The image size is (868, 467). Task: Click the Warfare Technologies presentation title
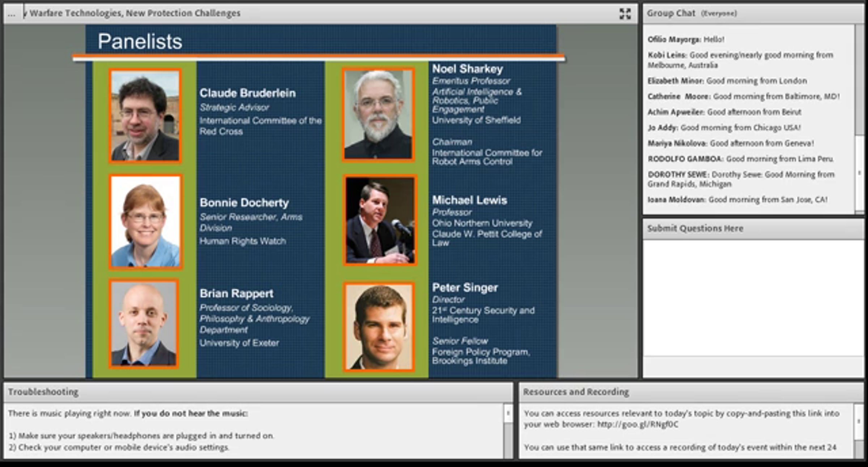tap(132, 13)
